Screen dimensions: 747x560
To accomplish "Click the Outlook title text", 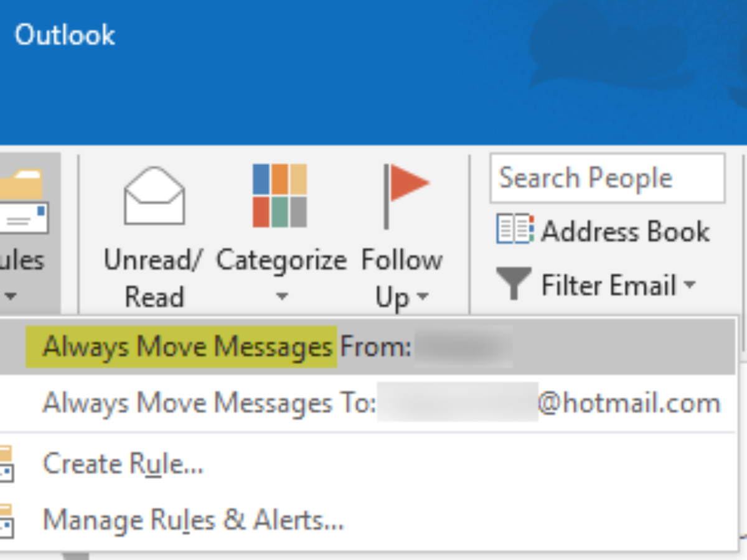I will [65, 35].
